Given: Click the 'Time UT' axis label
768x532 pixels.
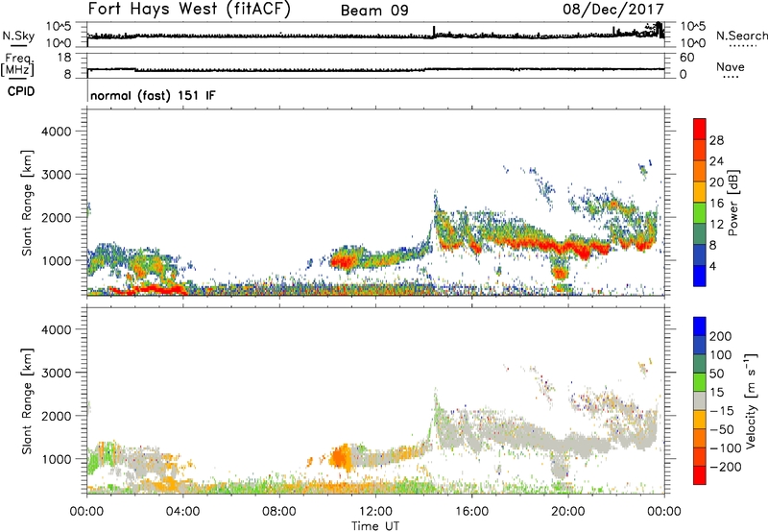Looking at the screenshot, I should pyautogui.click(x=375, y=526).
